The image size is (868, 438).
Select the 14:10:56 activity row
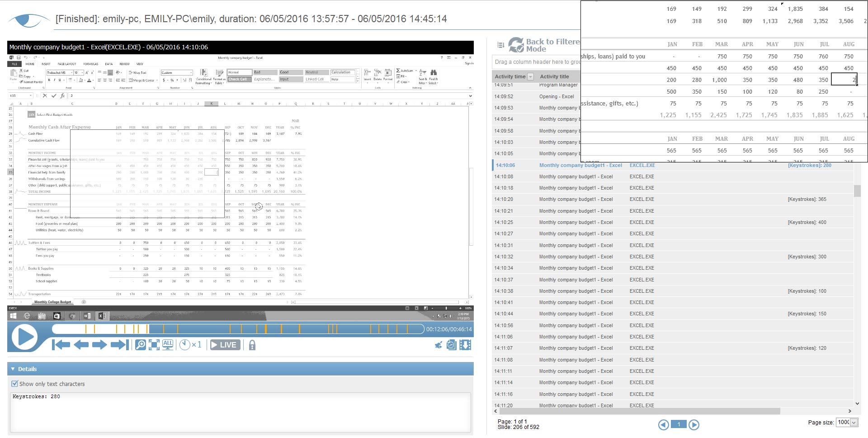coord(673,325)
